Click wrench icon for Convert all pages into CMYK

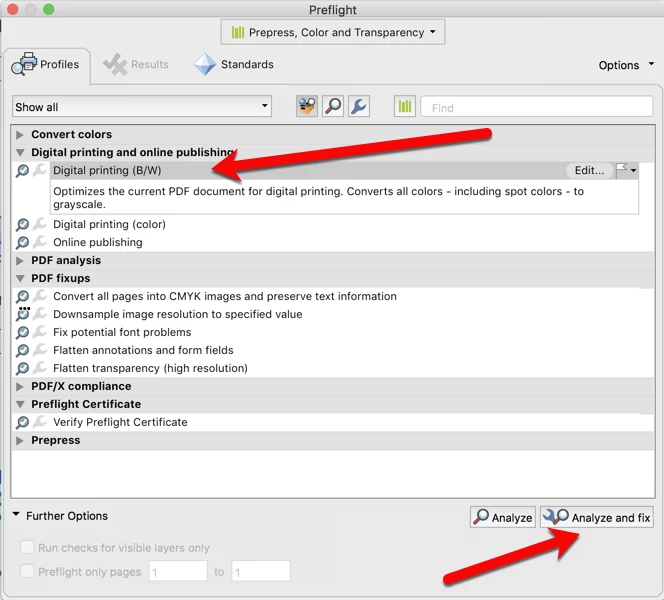click(40, 296)
